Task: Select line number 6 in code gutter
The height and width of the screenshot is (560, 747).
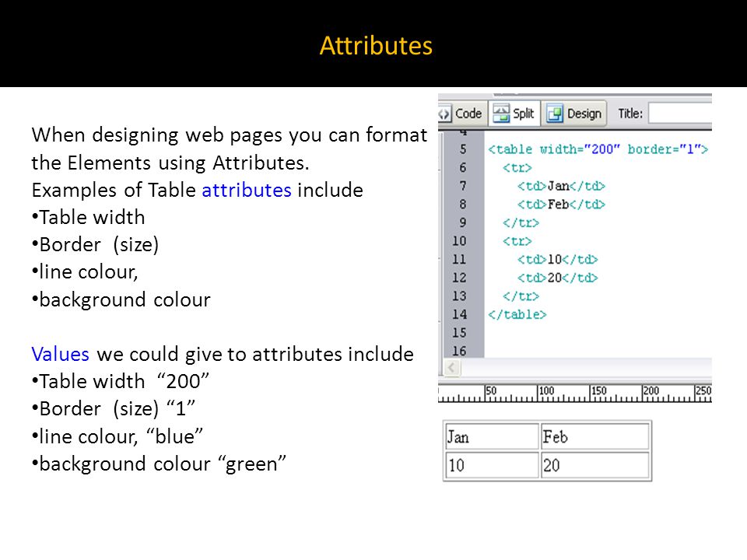Action: point(462,168)
